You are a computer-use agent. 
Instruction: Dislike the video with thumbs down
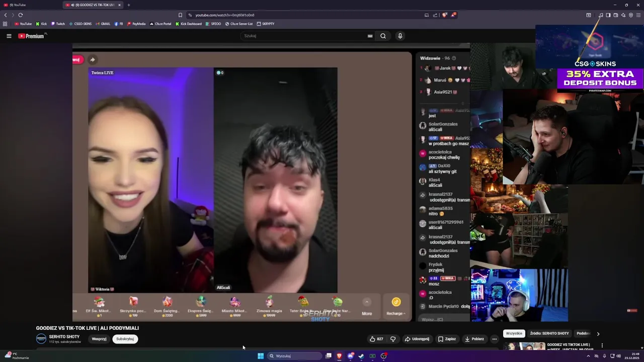click(x=393, y=339)
